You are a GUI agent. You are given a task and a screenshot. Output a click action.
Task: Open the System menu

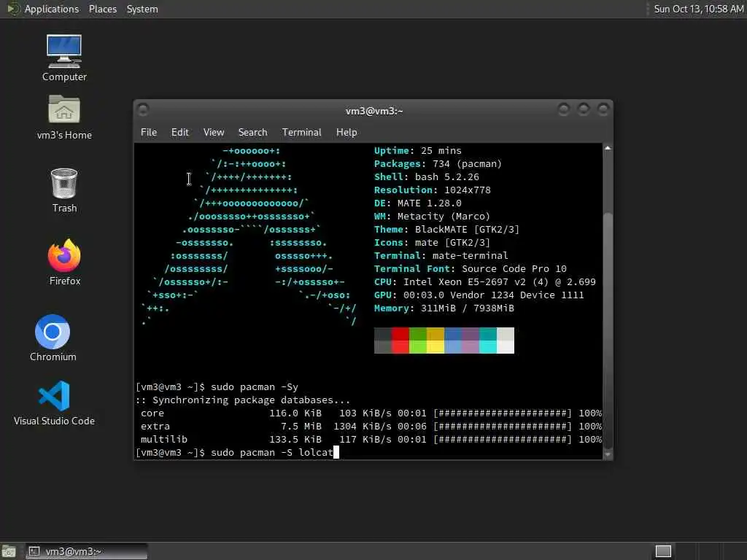click(142, 9)
